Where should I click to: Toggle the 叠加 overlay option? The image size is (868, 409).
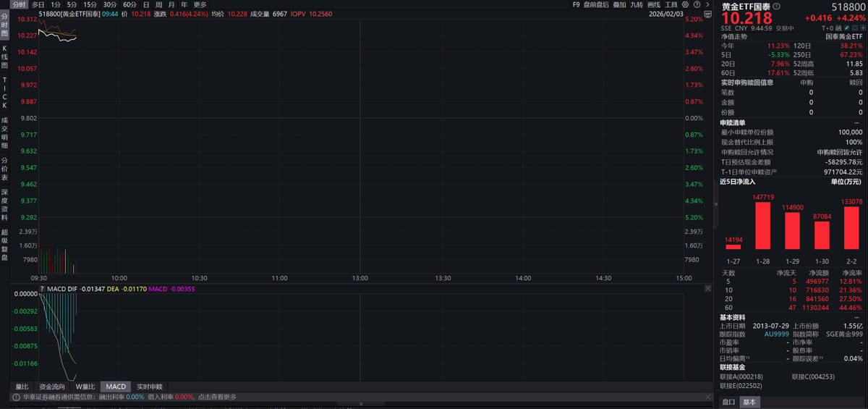tap(619, 4)
